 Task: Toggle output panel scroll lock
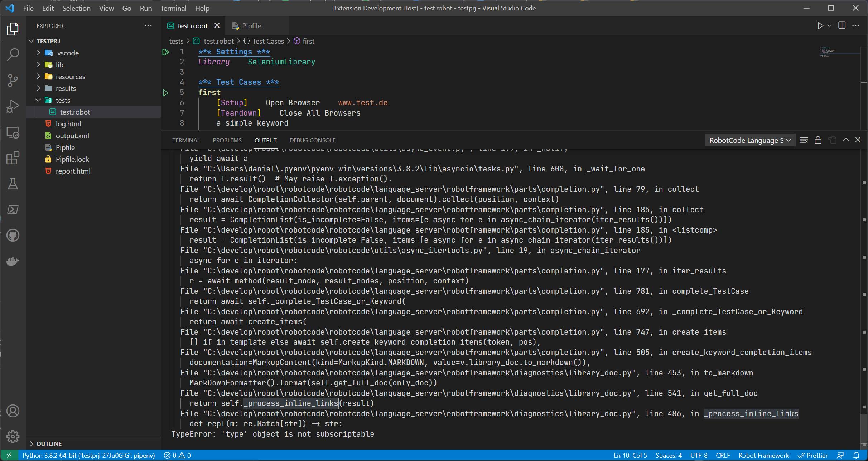(818, 140)
